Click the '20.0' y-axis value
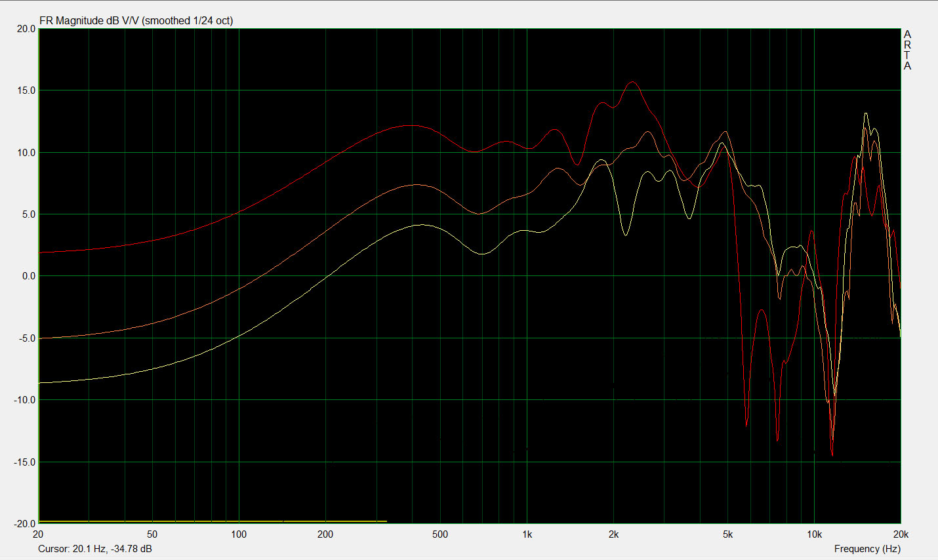The width and height of the screenshot is (938, 560). 26,29
